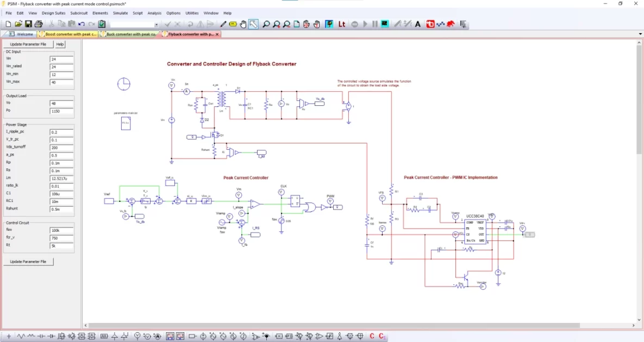Toggle the select arrow tool

click(253, 24)
